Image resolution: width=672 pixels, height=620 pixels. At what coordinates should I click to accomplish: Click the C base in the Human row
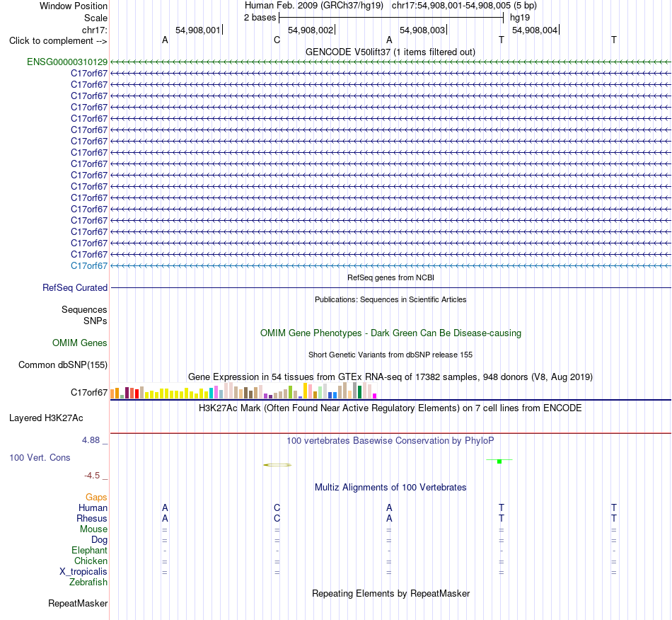tap(277, 507)
